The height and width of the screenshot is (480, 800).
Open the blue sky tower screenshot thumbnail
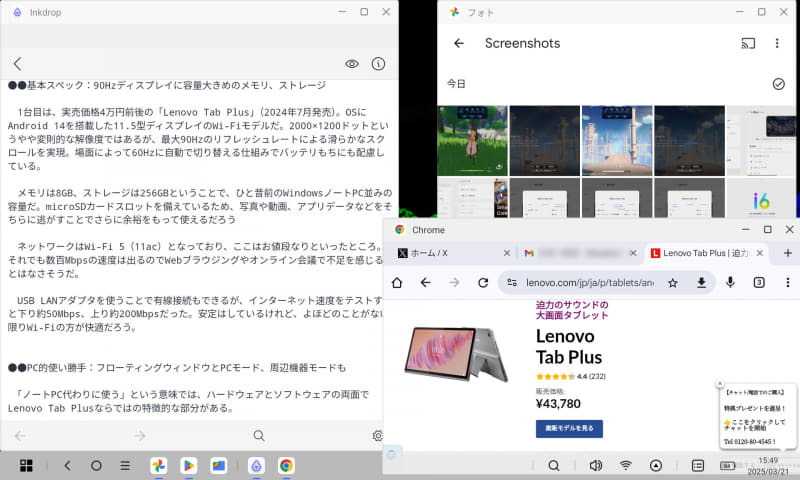(x=617, y=141)
